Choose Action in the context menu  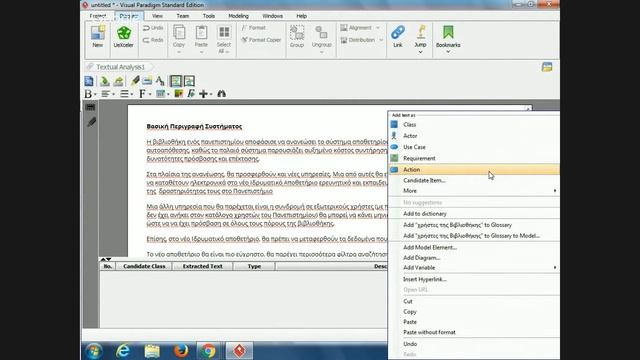474,169
